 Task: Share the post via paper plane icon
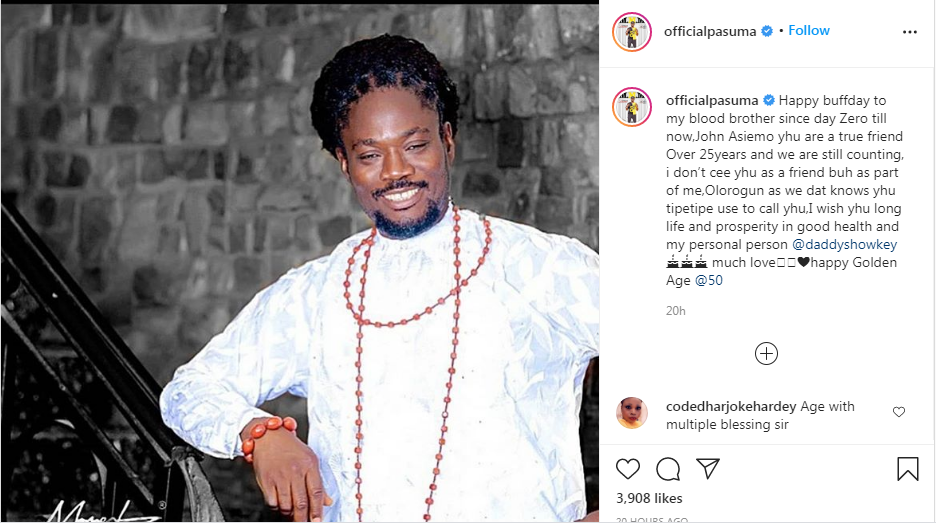coord(707,468)
